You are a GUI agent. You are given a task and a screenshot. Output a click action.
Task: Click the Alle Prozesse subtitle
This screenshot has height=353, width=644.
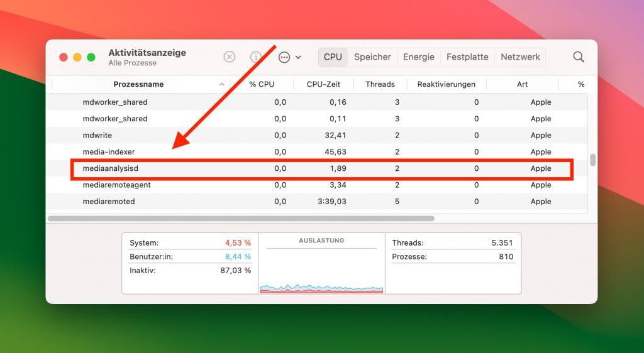tap(132, 63)
